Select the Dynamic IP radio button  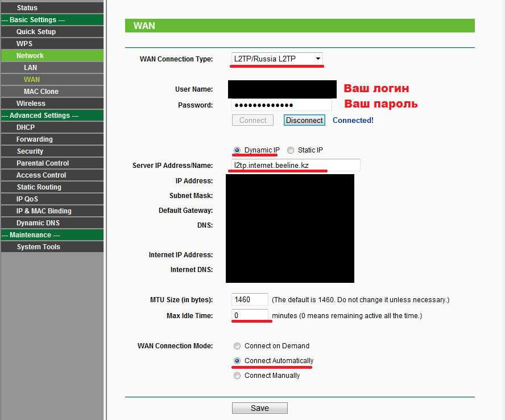237,151
